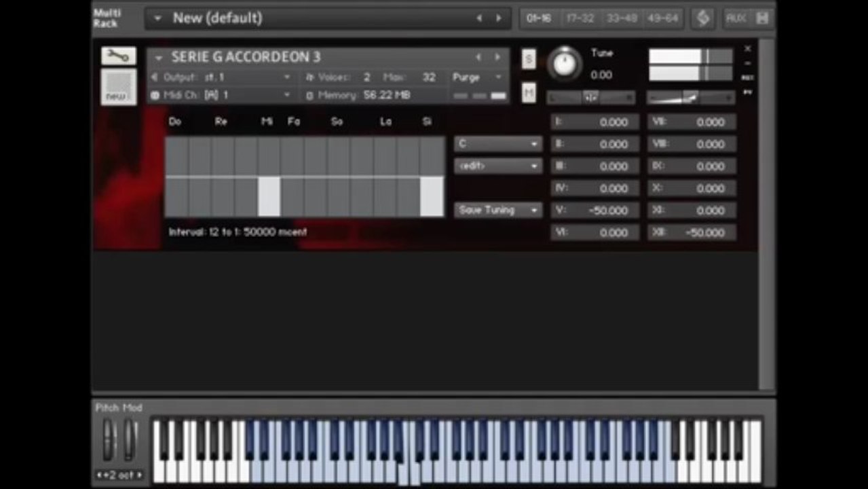
Task: Toggle the AUX button in rack header
Action: click(736, 18)
